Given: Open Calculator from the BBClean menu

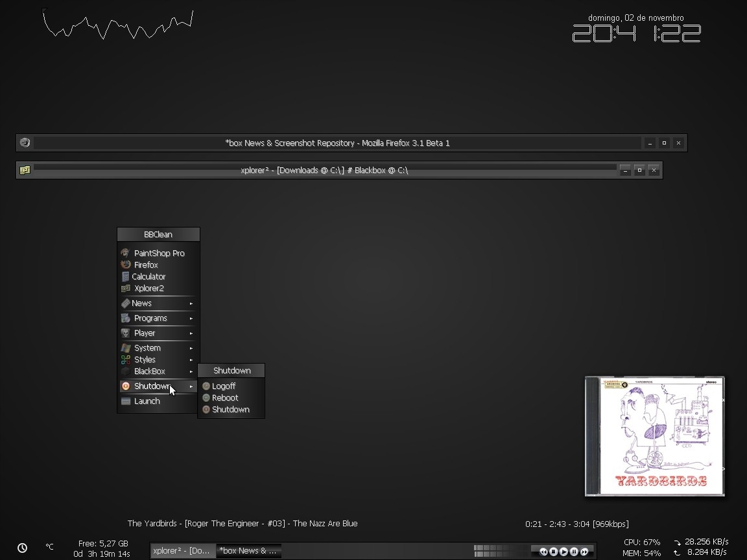Looking at the screenshot, I should [159, 277].
